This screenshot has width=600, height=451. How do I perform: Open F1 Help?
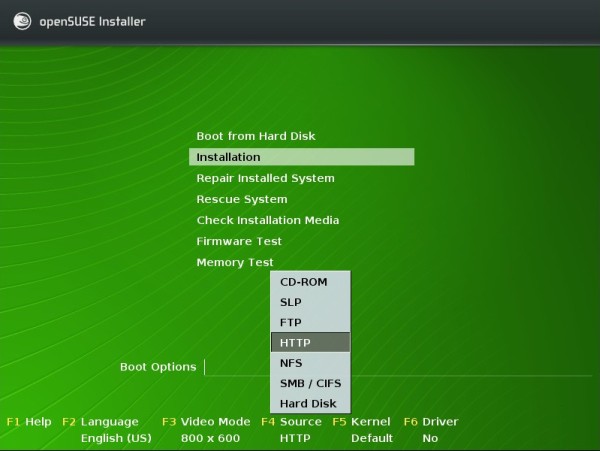pos(29,422)
